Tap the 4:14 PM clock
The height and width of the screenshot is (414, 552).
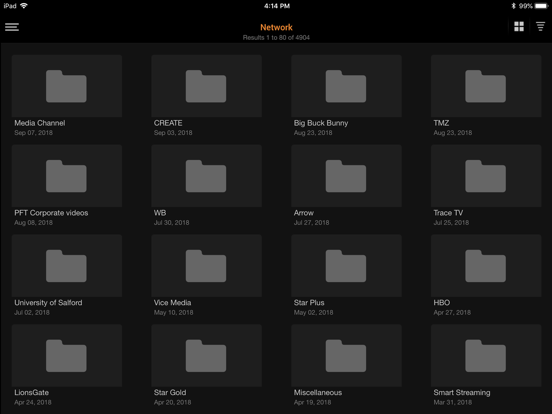[277, 6]
